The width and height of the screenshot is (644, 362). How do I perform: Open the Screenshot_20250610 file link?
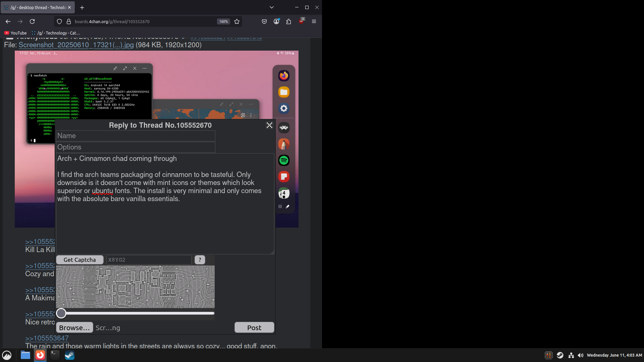point(76,45)
